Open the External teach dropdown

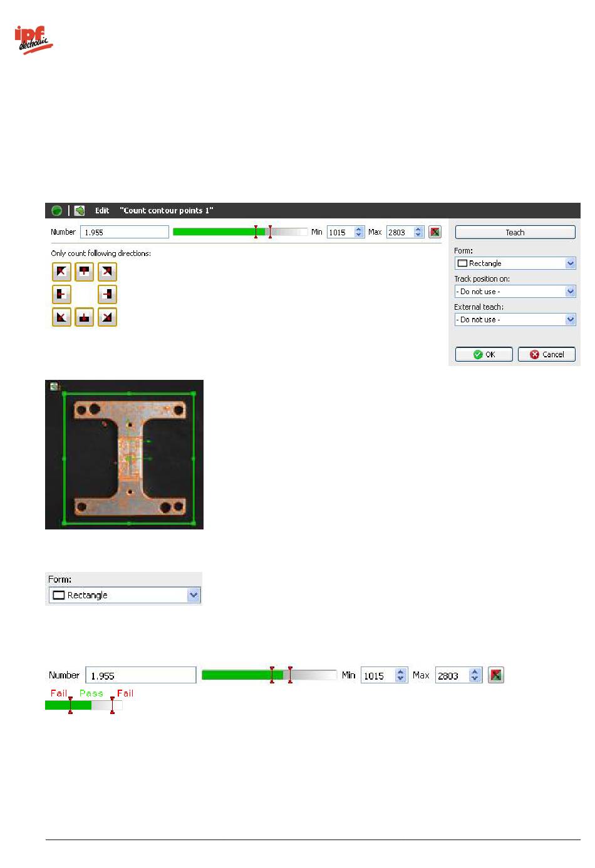tap(515, 320)
